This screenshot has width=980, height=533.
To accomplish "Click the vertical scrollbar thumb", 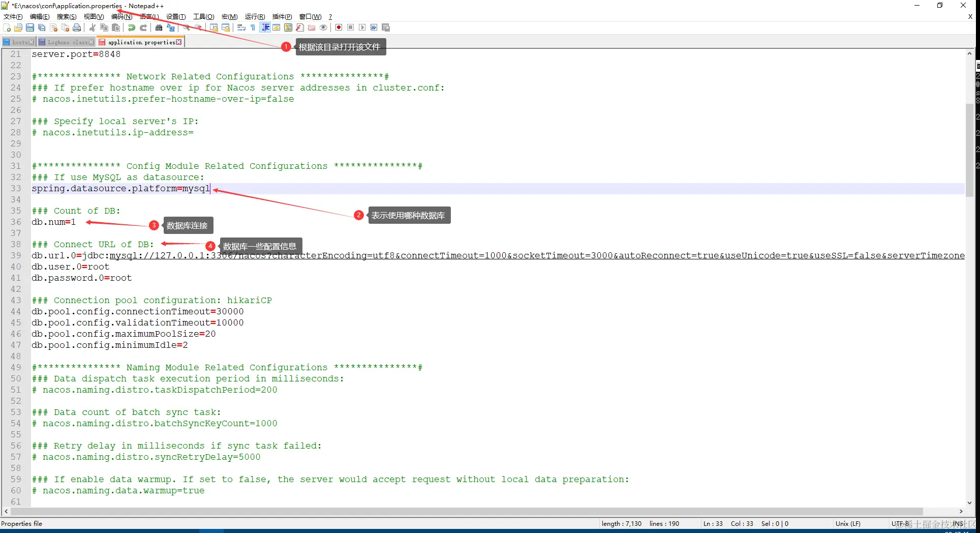I will [969, 150].
